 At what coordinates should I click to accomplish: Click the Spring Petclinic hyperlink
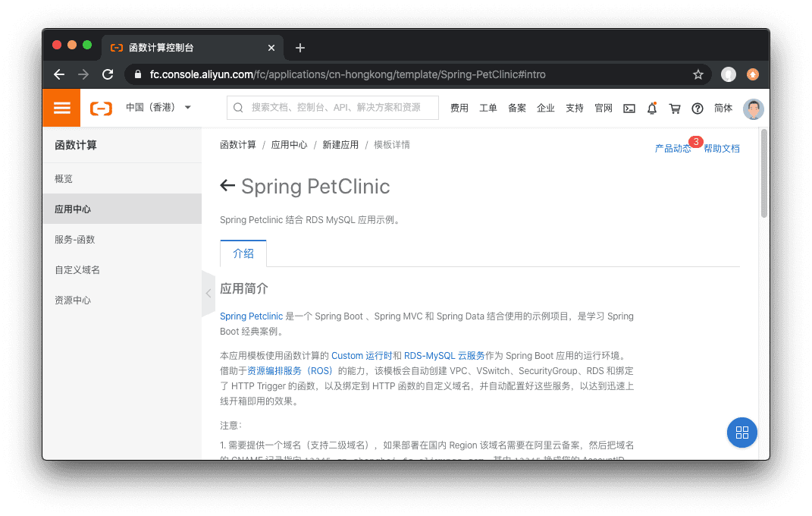coord(251,316)
